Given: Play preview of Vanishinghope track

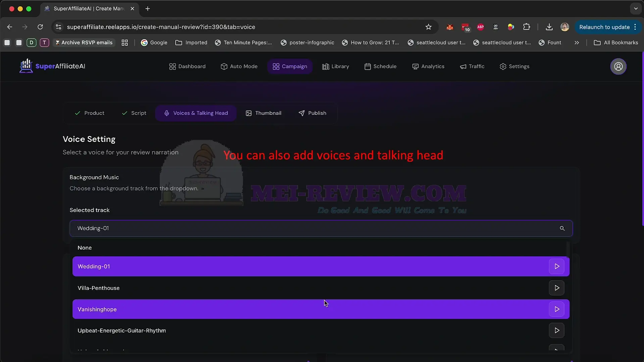Looking at the screenshot, I should [x=556, y=309].
